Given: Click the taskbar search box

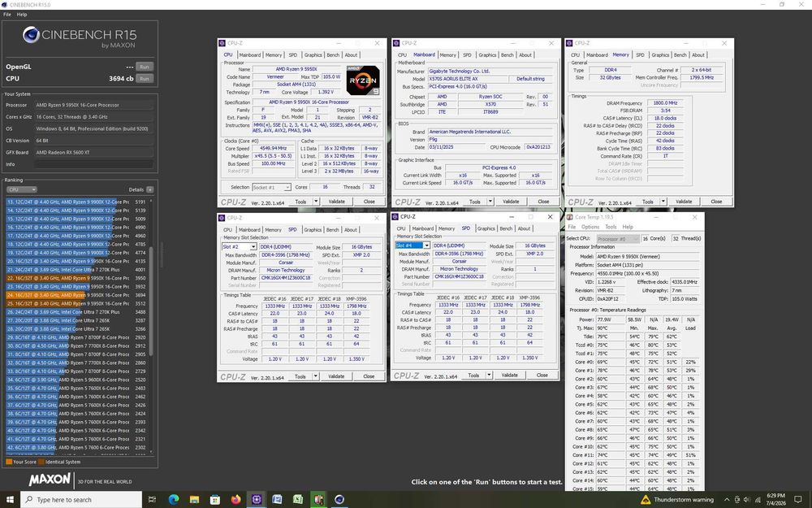Looking at the screenshot, I should click(x=80, y=500).
